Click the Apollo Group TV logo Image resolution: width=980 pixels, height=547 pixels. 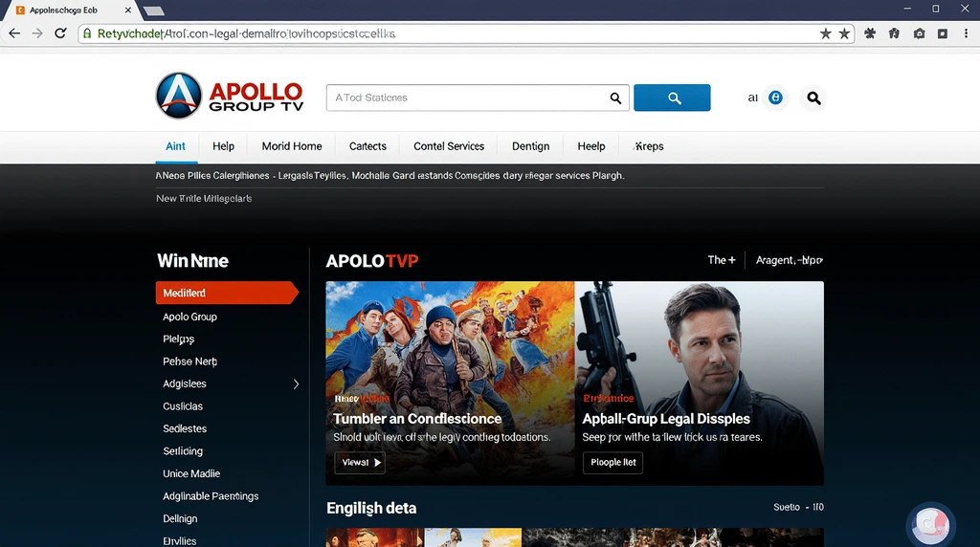click(x=230, y=96)
